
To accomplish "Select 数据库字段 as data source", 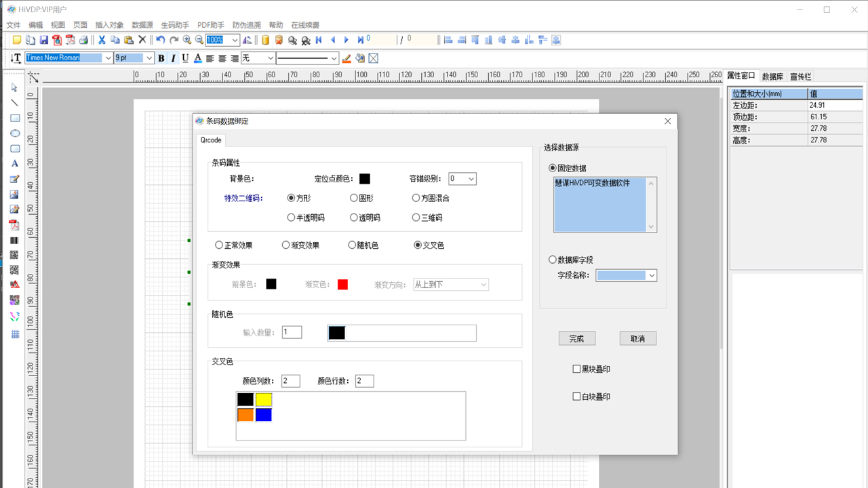I will (x=553, y=260).
